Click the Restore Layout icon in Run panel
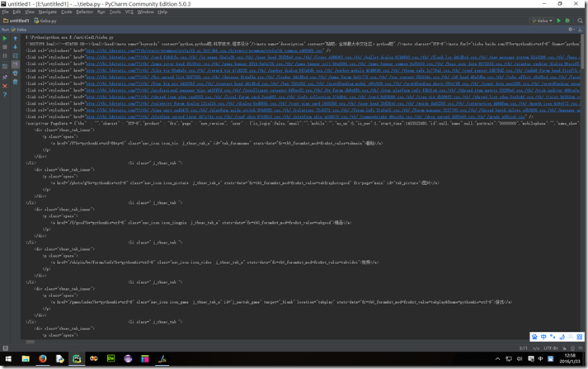Viewport: 588px width, 369px height. coord(5,66)
